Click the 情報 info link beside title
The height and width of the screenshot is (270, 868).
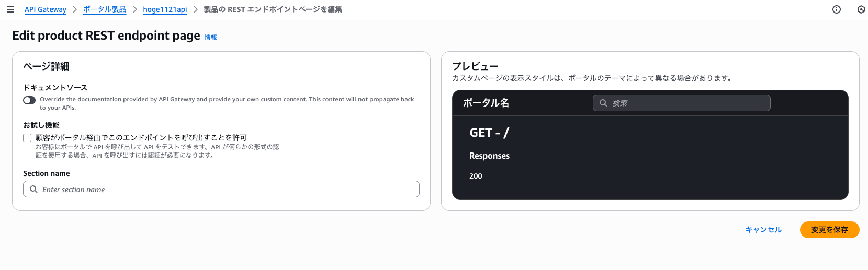click(x=210, y=37)
